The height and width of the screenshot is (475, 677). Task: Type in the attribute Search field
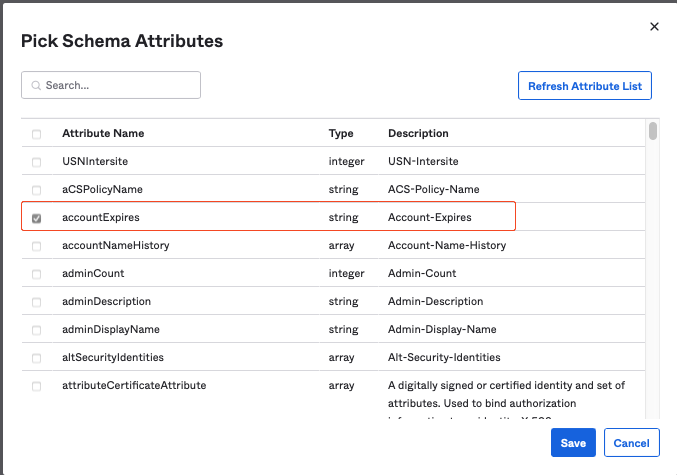point(118,86)
